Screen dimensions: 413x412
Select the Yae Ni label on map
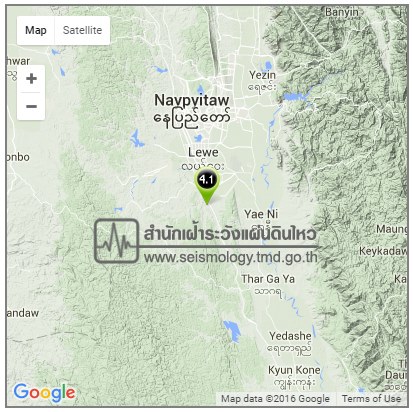(261, 214)
